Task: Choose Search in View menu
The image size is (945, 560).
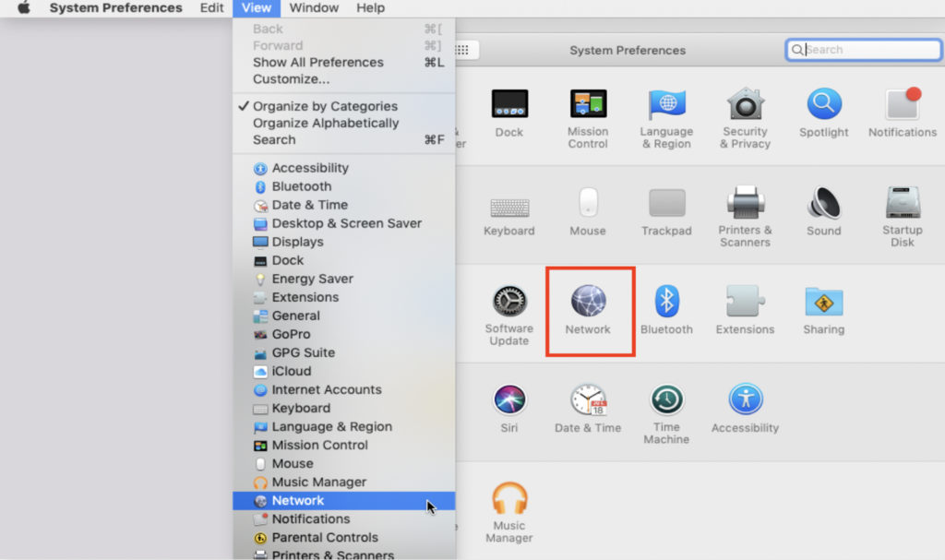Action: pyautogui.click(x=344, y=140)
